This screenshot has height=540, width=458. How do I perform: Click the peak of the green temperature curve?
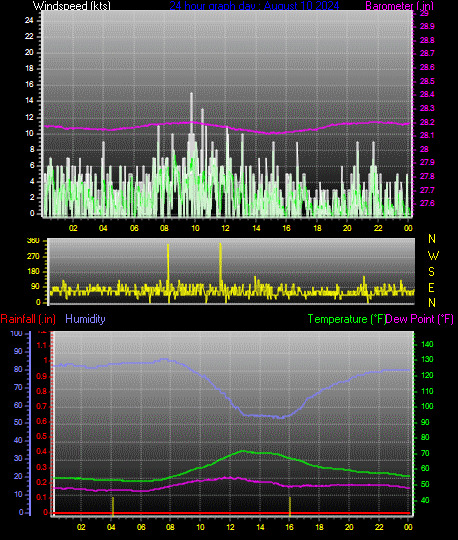[x=243, y=450]
